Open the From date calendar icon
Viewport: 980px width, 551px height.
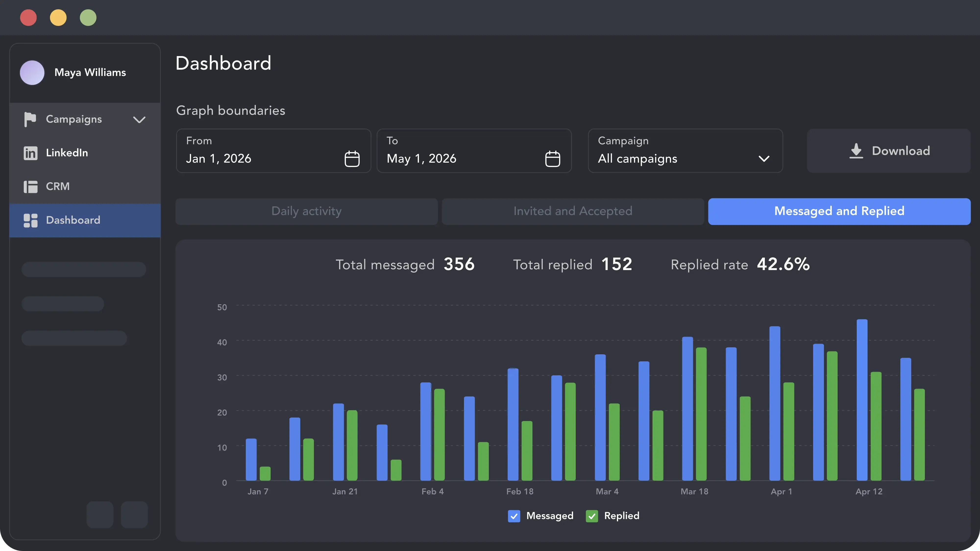(x=352, y=159)
